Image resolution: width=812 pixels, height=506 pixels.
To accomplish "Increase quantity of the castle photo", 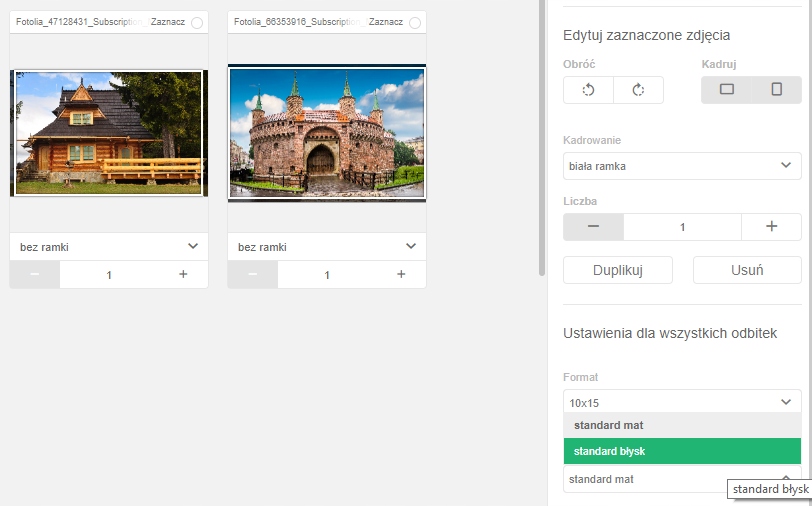I will 401,274.
